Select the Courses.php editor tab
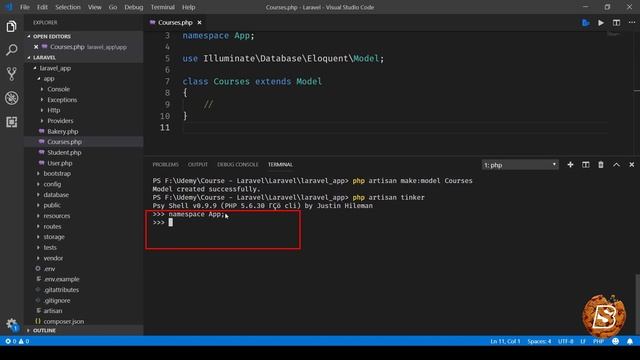Screen dimensions: 640x360 tap(176, 22)
